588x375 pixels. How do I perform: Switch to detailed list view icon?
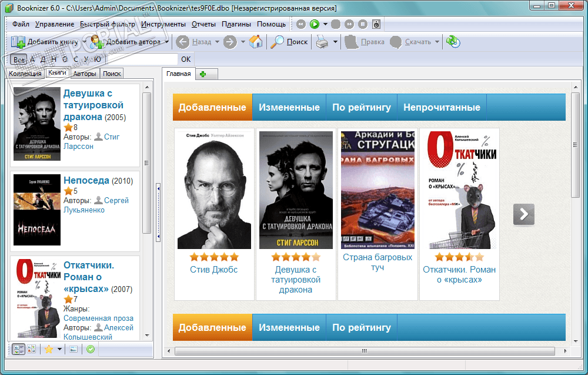click(18, 349)
